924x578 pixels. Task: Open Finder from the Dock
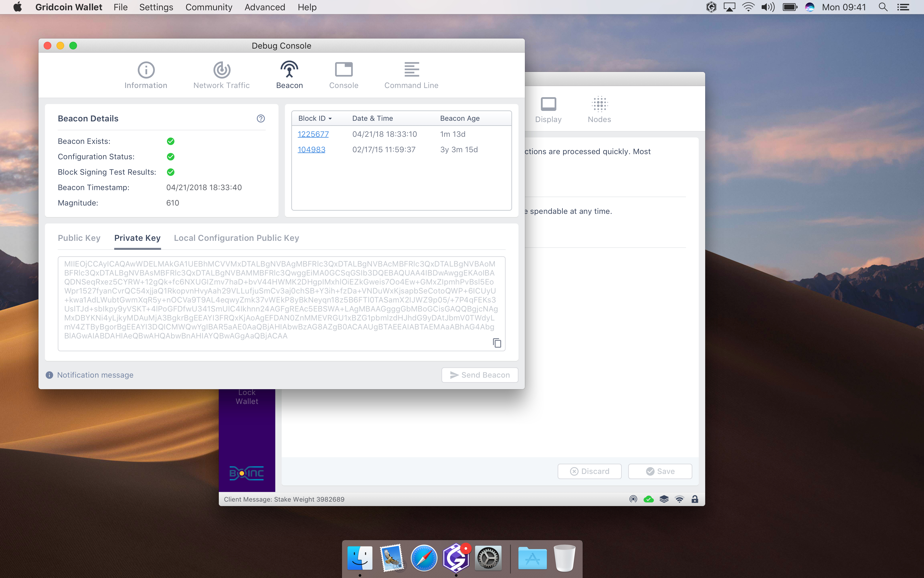[x=360, y=558]
